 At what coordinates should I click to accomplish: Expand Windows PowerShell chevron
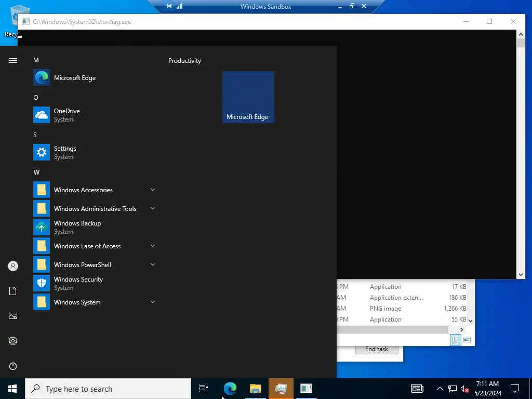(153, 264)
